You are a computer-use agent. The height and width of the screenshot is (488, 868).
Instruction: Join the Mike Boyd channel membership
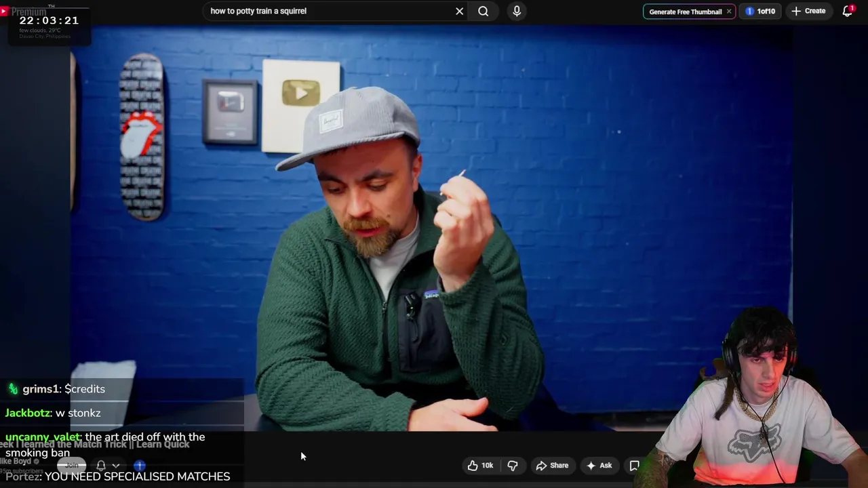click(71, 466)
